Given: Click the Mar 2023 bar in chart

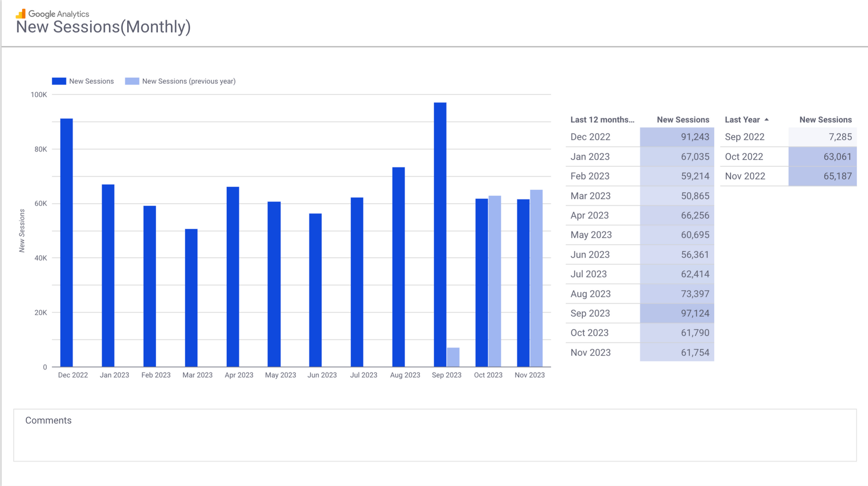Looking at the screenshot, I should point(191,298).
